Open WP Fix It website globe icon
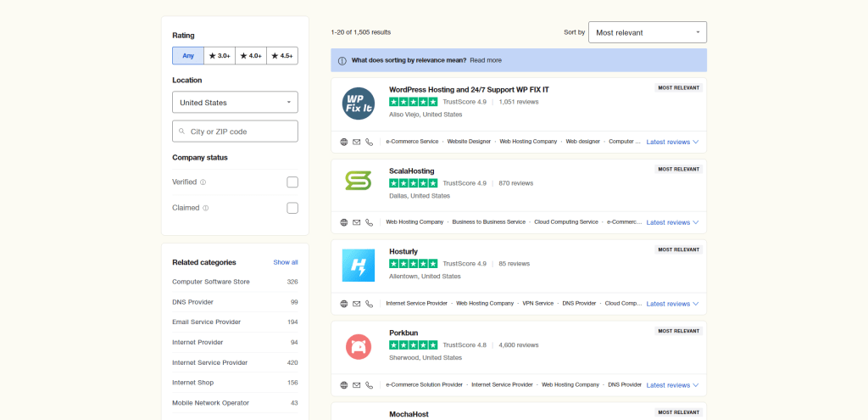 344,142
